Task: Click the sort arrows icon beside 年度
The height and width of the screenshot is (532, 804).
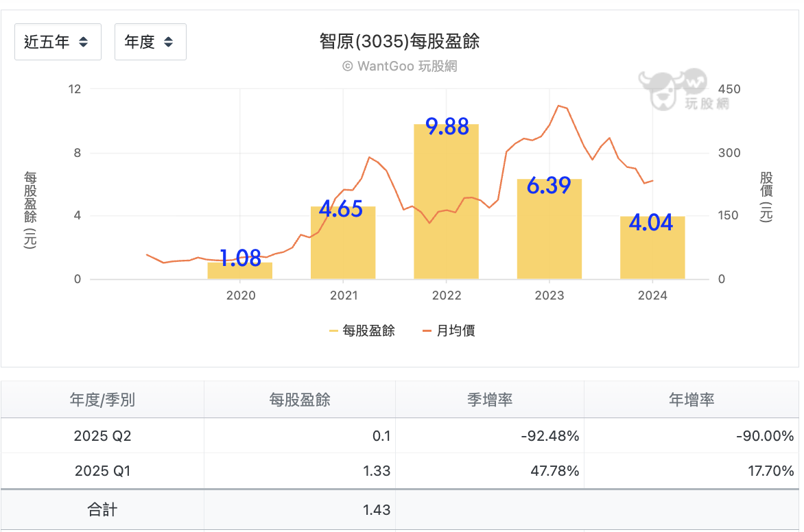Action: pyautogui.click(x=168, y=42)
